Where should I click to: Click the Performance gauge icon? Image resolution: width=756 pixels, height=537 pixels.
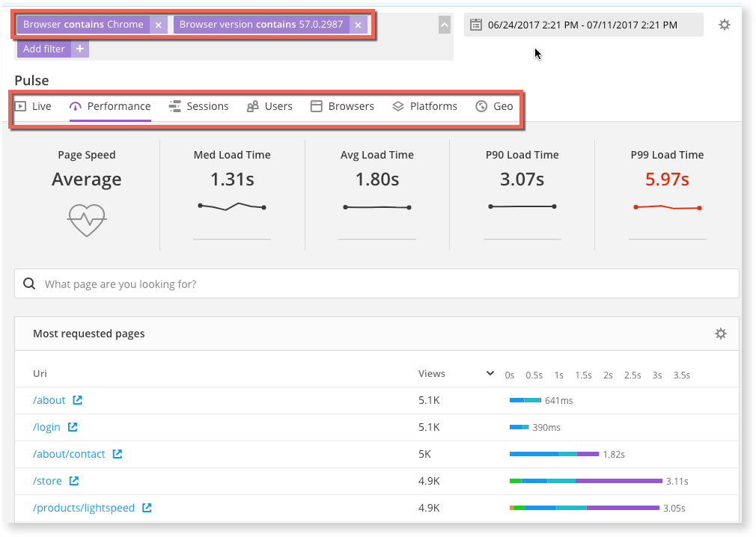[75, 105]
